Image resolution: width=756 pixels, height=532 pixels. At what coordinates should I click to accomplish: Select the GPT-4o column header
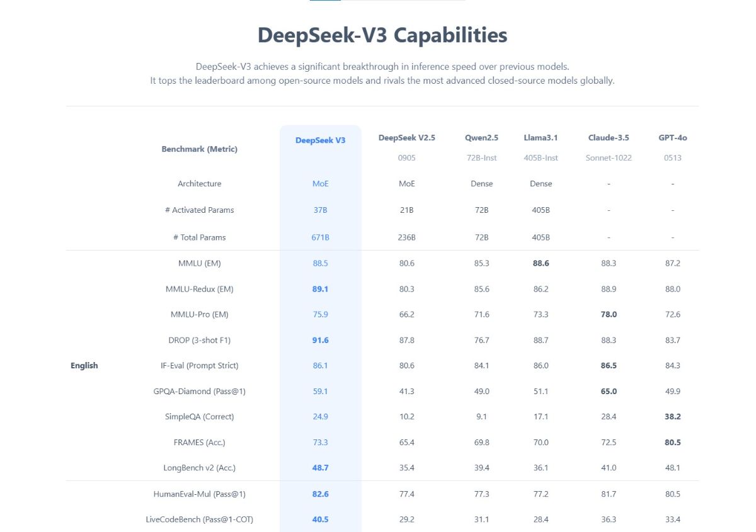pyautogui.click(x=673, y=138)
